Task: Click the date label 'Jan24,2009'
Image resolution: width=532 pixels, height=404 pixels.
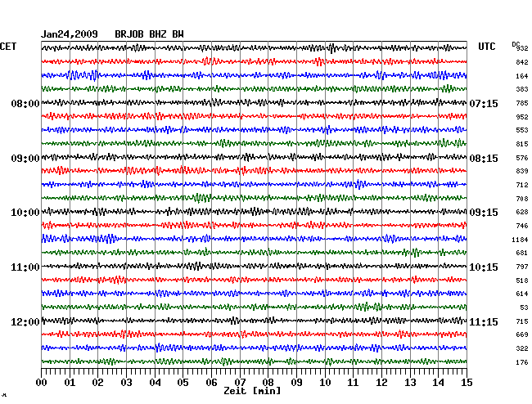Action: (x=70, y=34)
